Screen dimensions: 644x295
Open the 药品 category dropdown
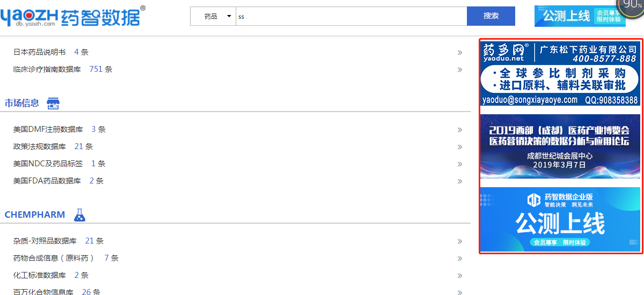point(213,16)
